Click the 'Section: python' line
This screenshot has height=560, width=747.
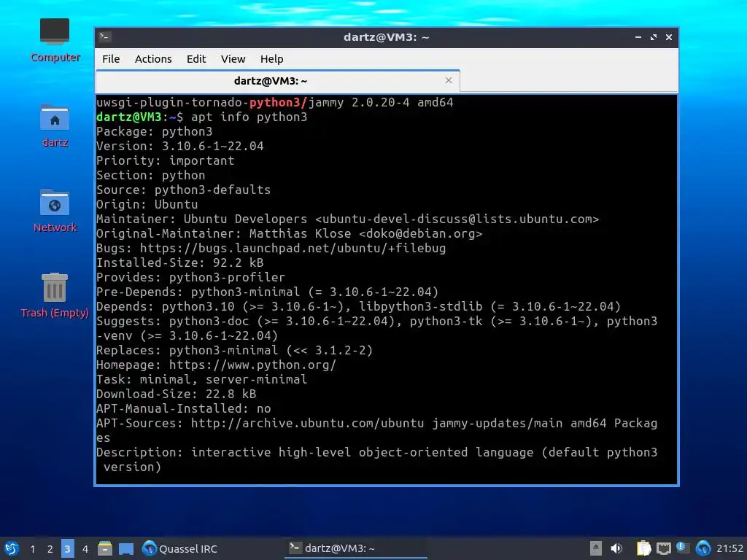(x=150, y=175)
